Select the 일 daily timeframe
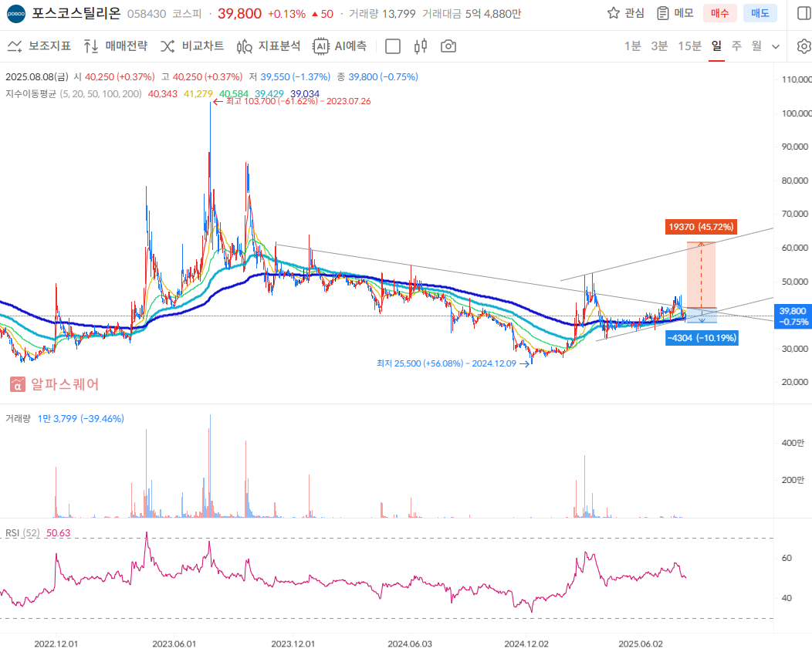 coord(717,46)
